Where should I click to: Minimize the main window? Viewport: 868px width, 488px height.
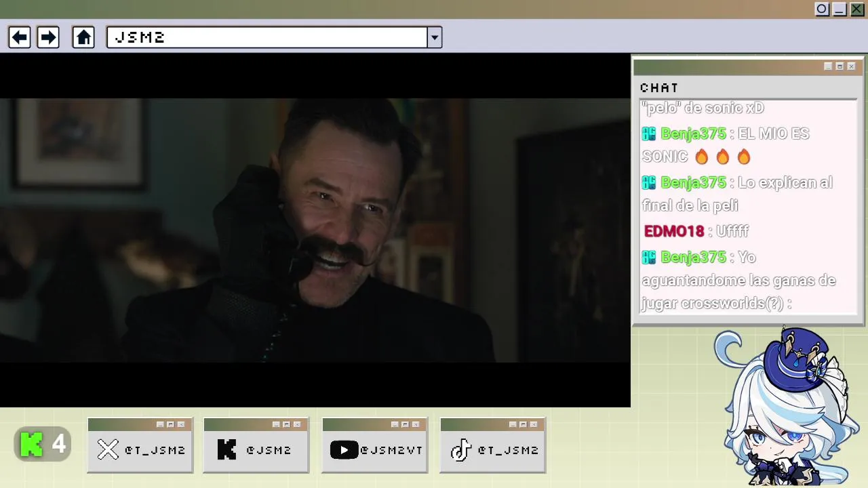click(x=840, y=9)
